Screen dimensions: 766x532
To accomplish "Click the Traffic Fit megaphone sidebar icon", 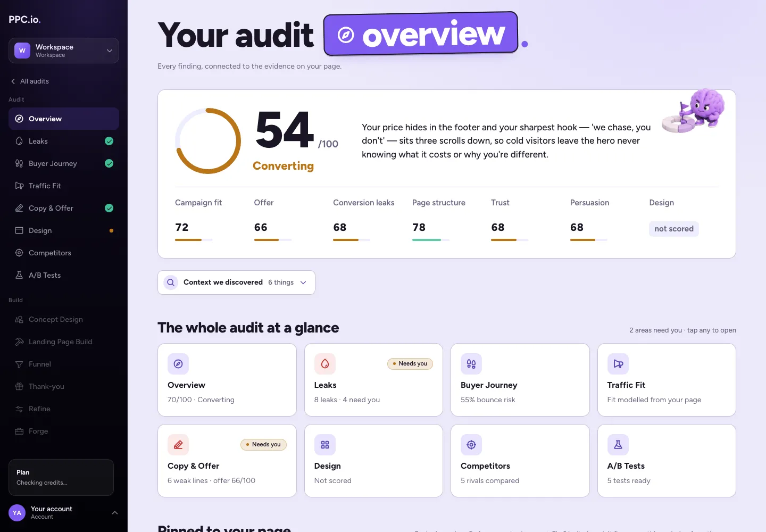I will [x=19, y=186].
